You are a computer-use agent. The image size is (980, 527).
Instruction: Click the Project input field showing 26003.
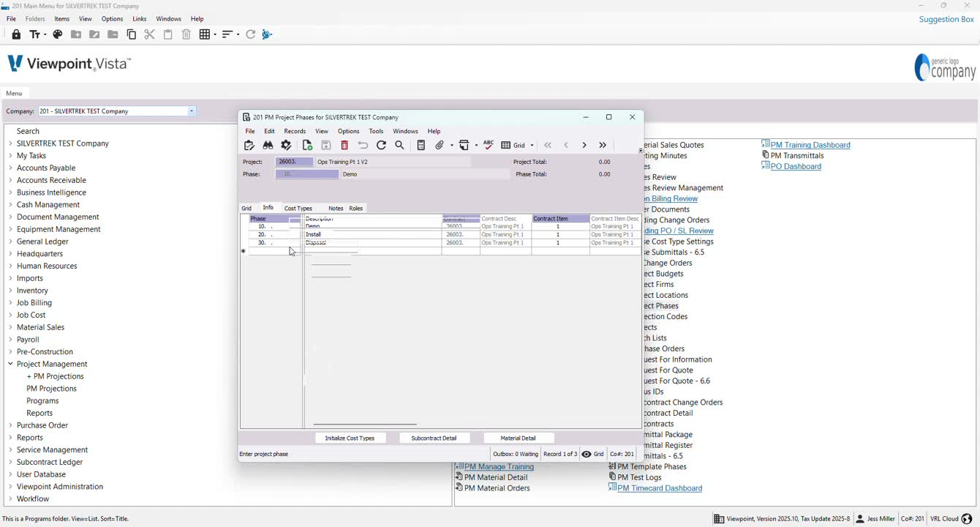pyautogui.click(x=294, y=162)
